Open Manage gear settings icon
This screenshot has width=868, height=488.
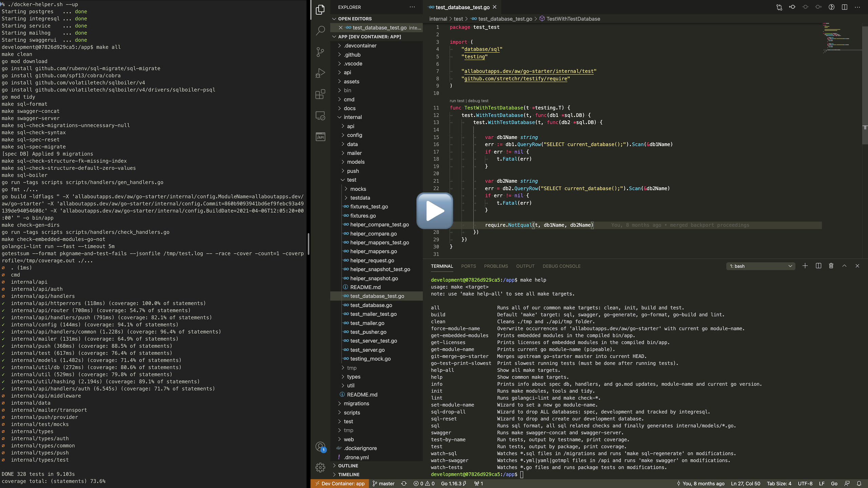pyautogui.click(x=320, y=468)
